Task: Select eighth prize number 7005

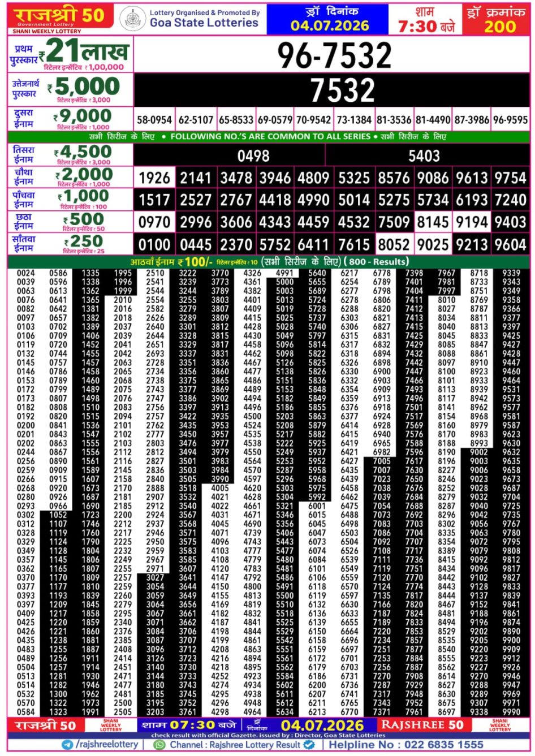Action: pyautogui.click(x=382, y=461)
